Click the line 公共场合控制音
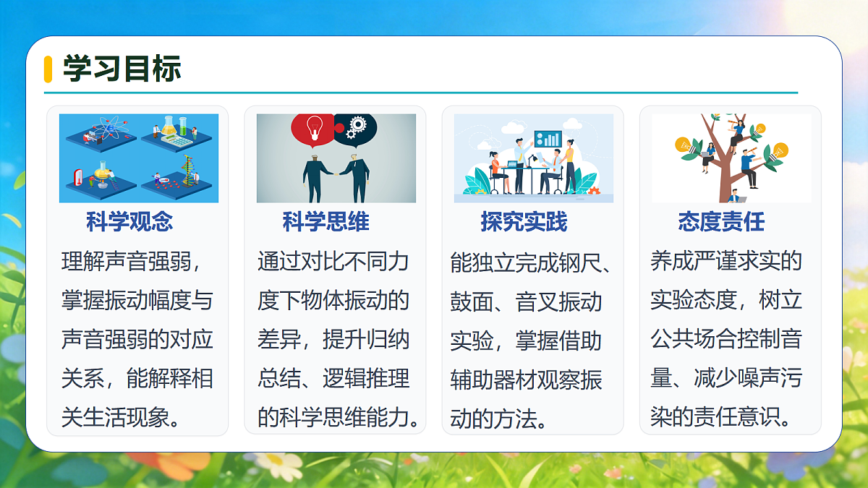The width and height of the screenshot is (868, 488). [726, 339]
